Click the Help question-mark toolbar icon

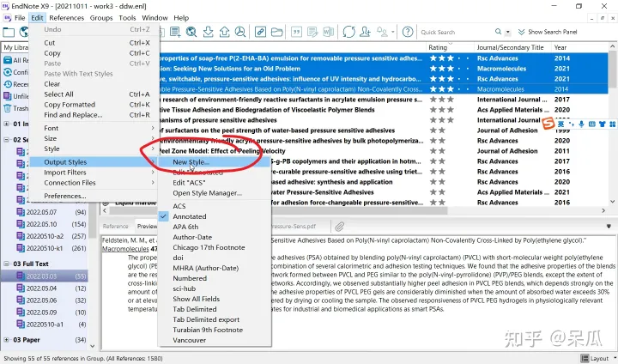tap(408, 32)
